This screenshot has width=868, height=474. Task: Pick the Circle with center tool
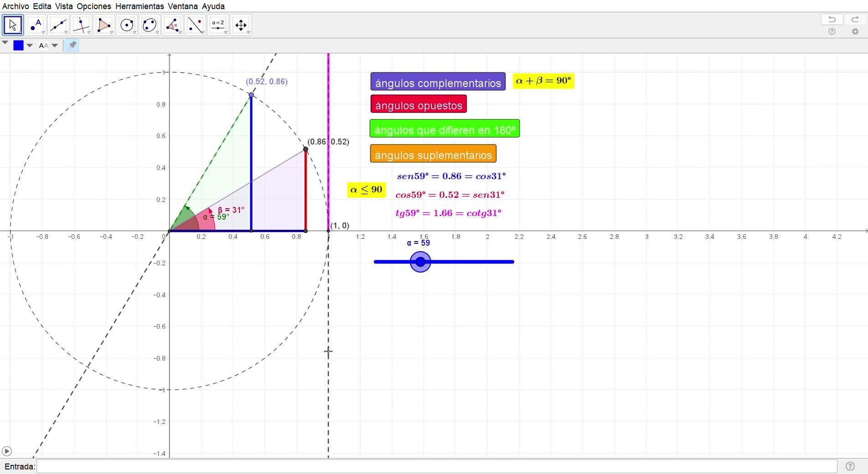point(127,25)
